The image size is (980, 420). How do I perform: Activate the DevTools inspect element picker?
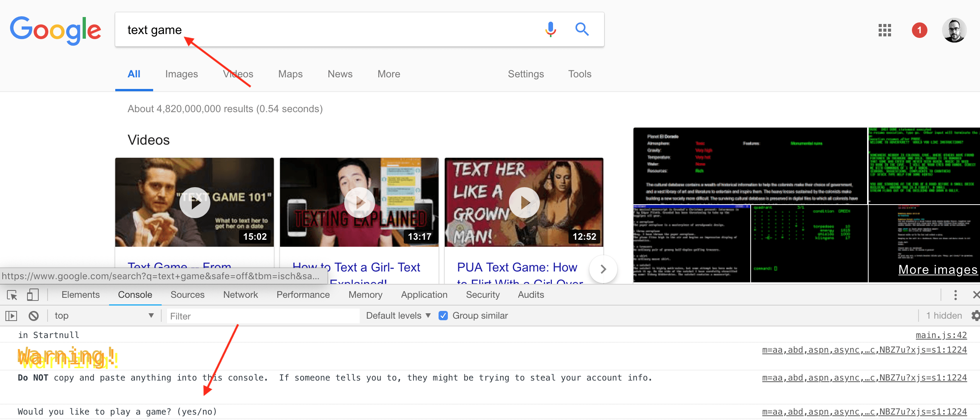pos(12,295)
